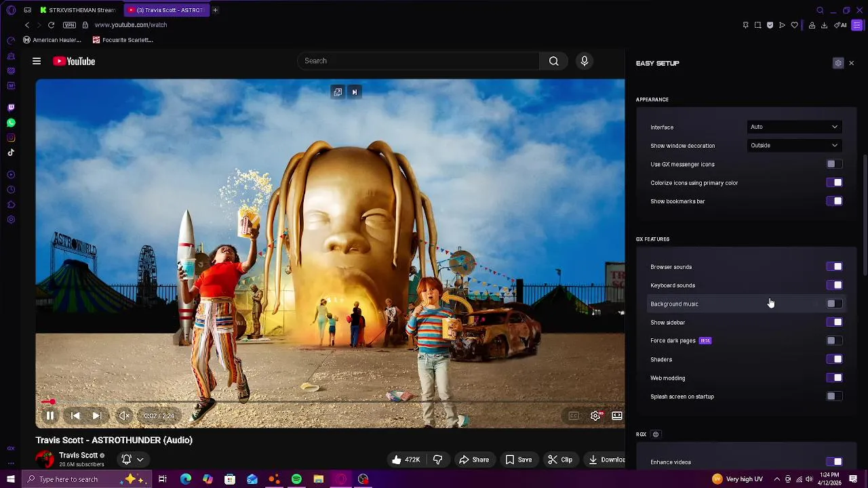Open the Easy Setup toolbar button
This screenshot has height=488, width=868.
857,25
